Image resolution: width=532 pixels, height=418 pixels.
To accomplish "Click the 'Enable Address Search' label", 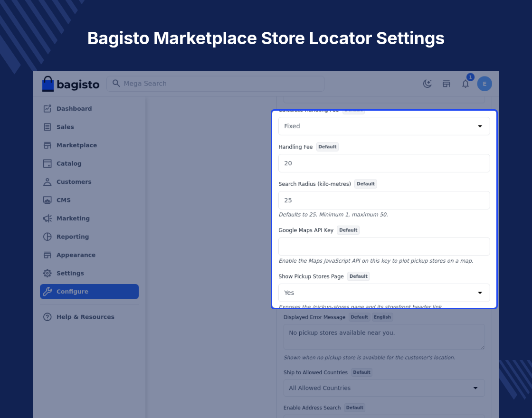I will point(312,408).
